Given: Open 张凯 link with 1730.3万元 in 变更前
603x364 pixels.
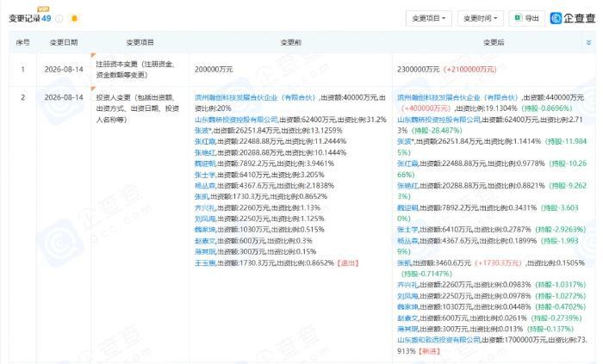Looking at the screenshot, I should click(202, 196).
